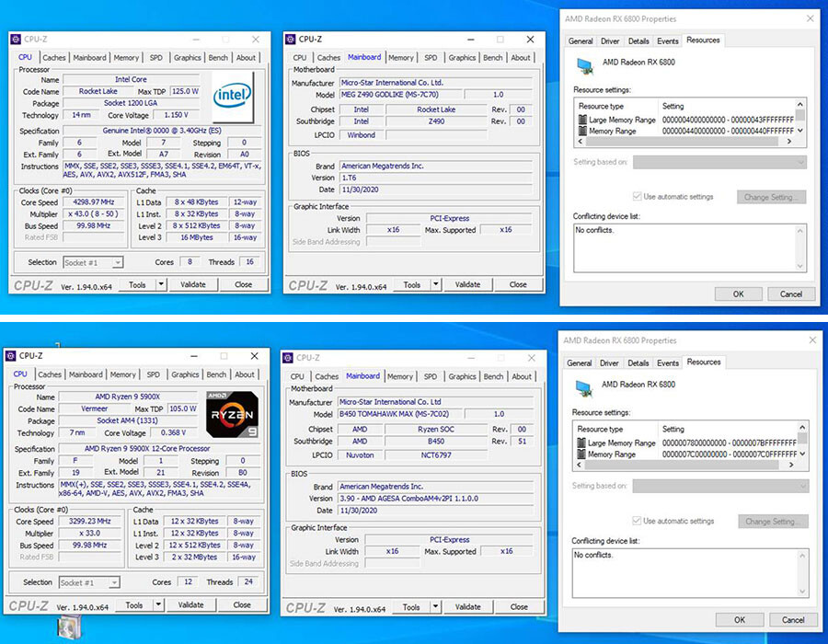This screenshot has height=644, width=828.
Task: Select the Memory Range resource icon in the bottom dialog
Action: point(581,454)
